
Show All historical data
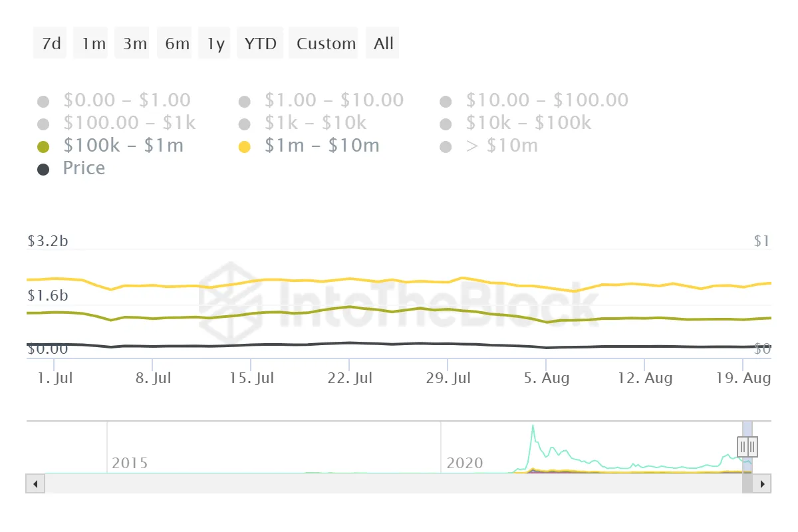click(384, 44)
